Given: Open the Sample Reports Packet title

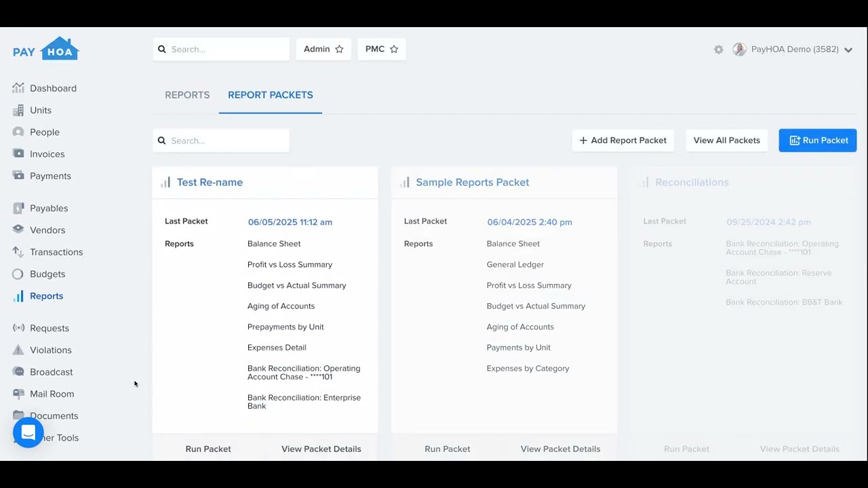Looking at the screenshot, I should pos(473,182).
